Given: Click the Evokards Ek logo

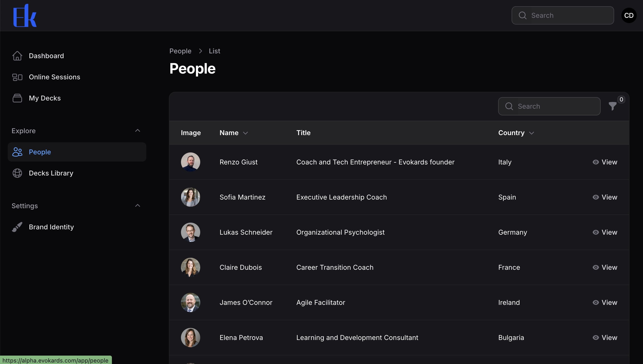Looking at the screenshot, I should click(25, 15).
